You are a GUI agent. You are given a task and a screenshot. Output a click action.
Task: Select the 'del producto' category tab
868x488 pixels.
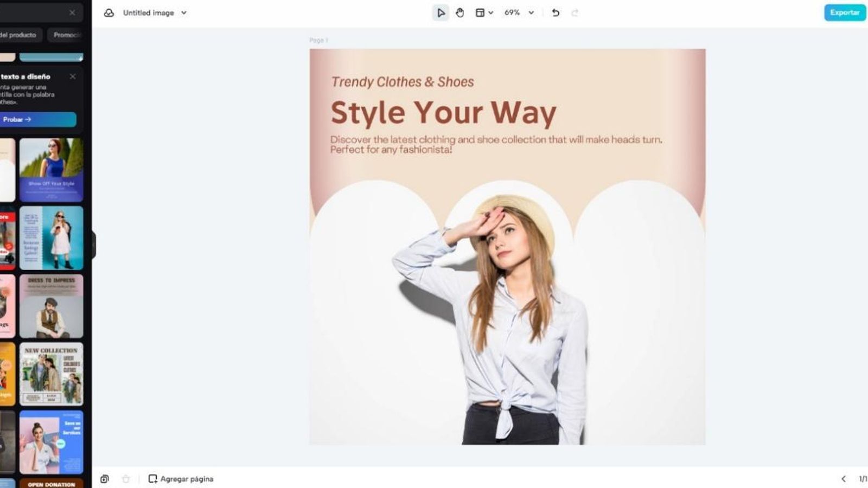[x=18, y=35]
